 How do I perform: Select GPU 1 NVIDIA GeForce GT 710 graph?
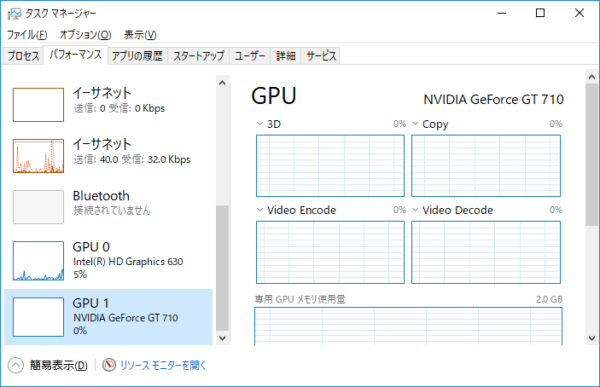tap(38, 317)
